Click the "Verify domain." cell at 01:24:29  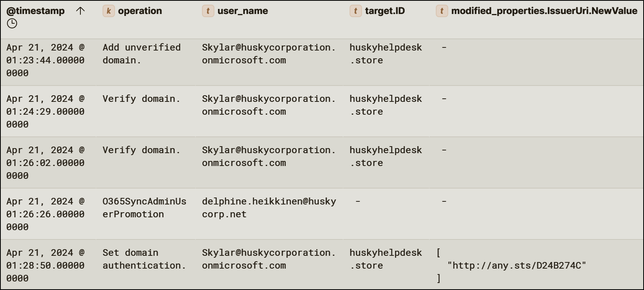[x=141, y=99]
